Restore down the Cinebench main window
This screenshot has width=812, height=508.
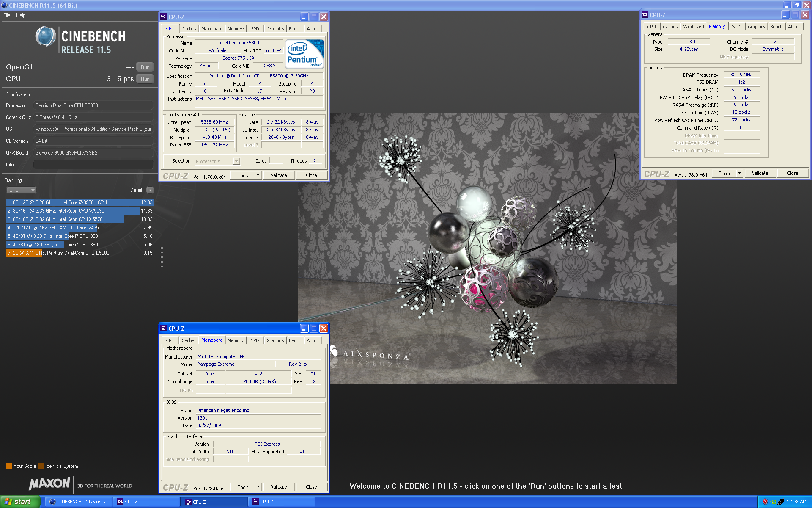(796, 5)
